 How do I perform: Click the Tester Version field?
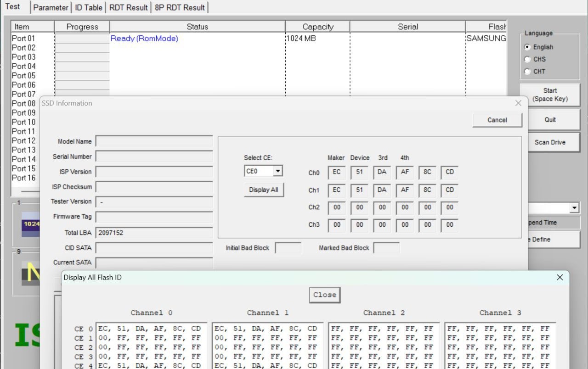point(154,202)
